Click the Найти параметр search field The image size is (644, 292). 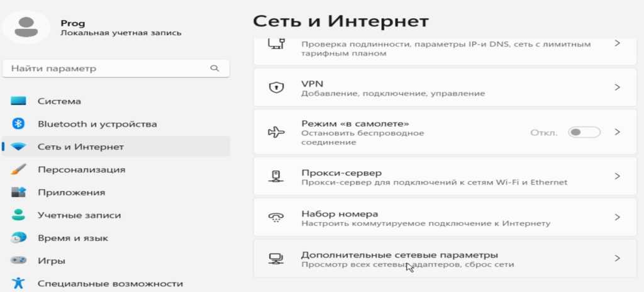pyautogui.click(x=107, y=68)
